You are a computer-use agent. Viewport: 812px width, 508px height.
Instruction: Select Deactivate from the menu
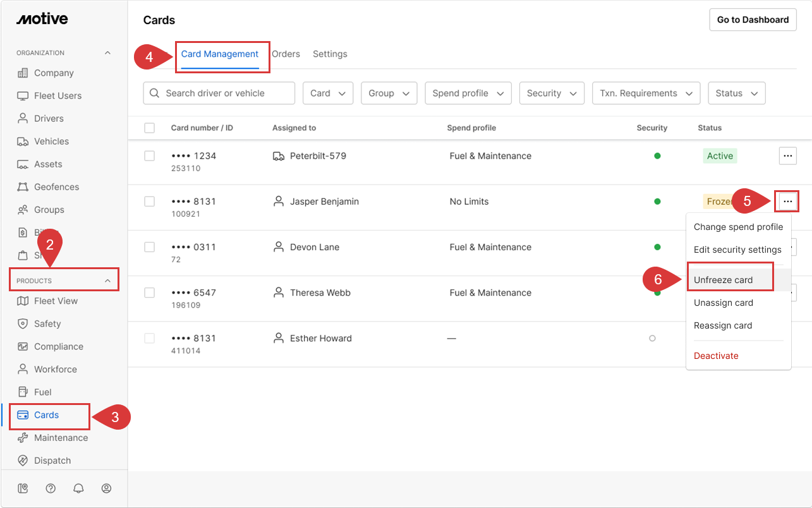(x=738, y=356)
